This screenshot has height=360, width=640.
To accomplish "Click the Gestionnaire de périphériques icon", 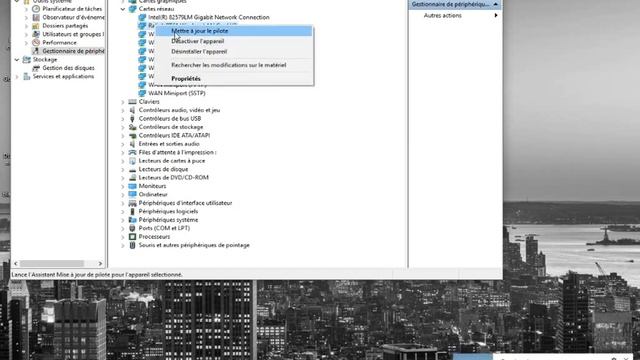I will 36,51.
